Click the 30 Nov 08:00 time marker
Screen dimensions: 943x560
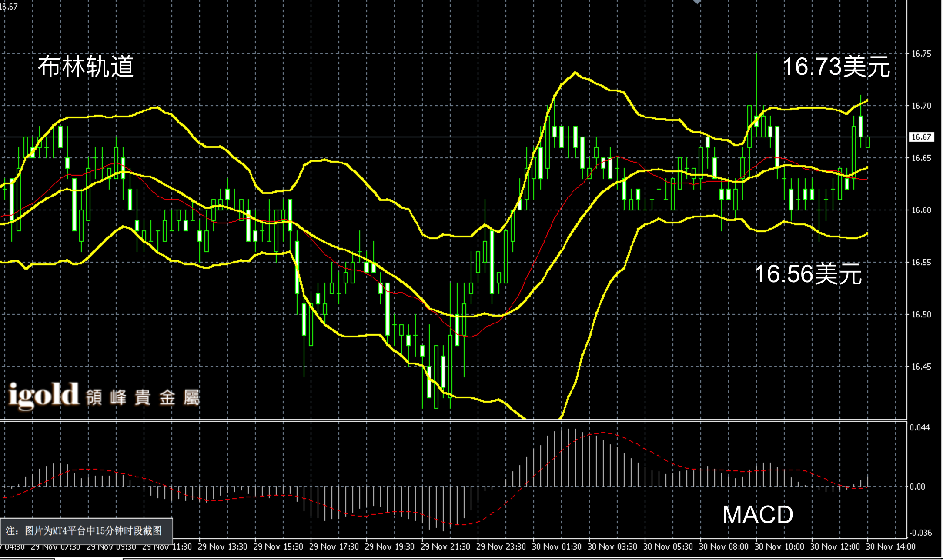(x=723, y=547)
